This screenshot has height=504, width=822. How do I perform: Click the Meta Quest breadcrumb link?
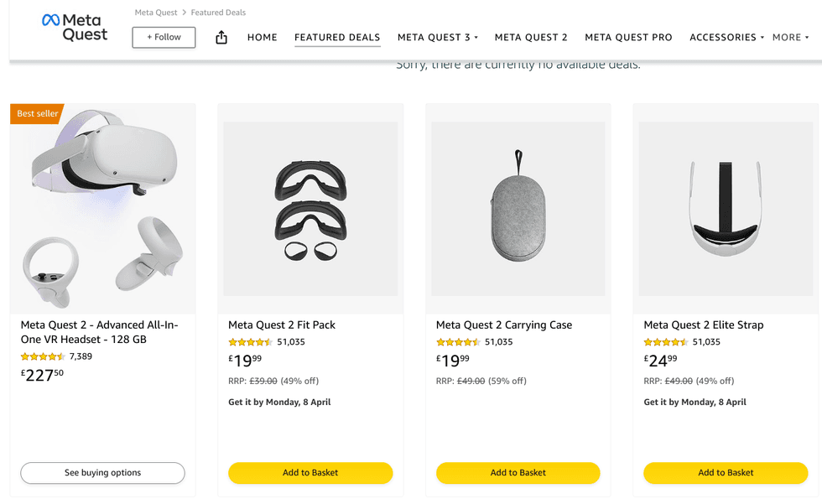click(x=156, y=13)
